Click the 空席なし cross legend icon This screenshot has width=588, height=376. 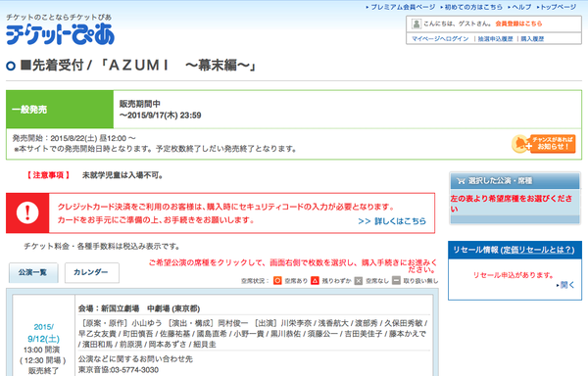coord(359,280)
